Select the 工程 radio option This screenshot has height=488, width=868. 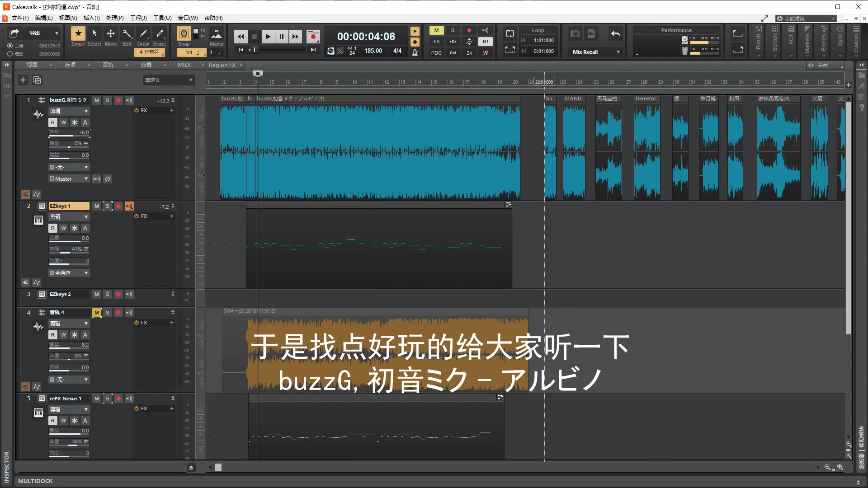click(x=10, y=46)
